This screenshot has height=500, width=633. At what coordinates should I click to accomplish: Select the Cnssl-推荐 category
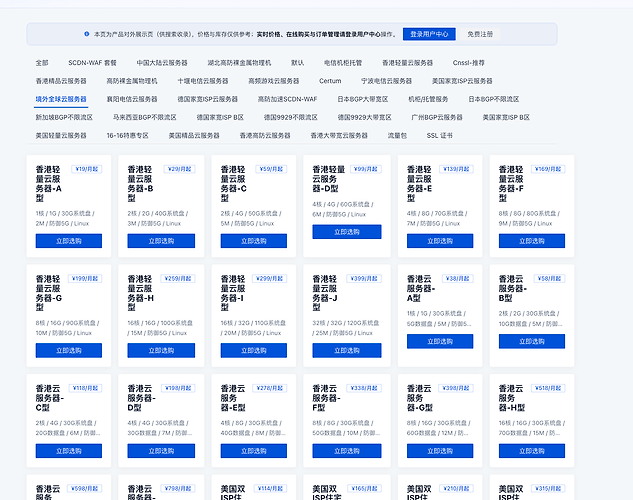pyautogui.click(x=469, y=63)
